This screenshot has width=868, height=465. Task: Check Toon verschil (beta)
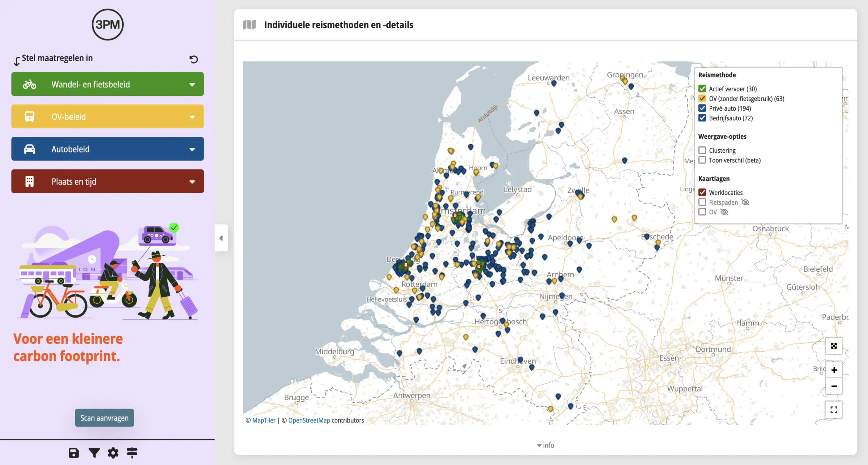coord(702,160)
